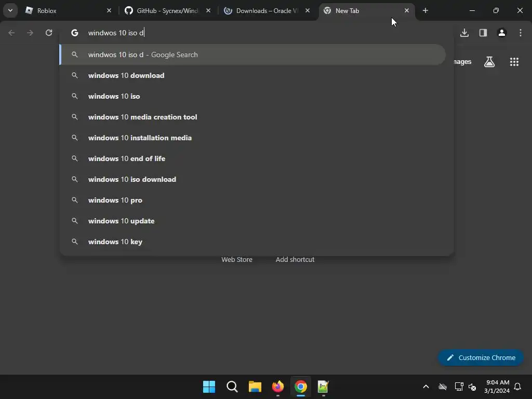Image resolution: width=532 pixels, height=399 pixels.
Task: Choose 'windows 10 download' suggestion
Action: tap(253, 75)
